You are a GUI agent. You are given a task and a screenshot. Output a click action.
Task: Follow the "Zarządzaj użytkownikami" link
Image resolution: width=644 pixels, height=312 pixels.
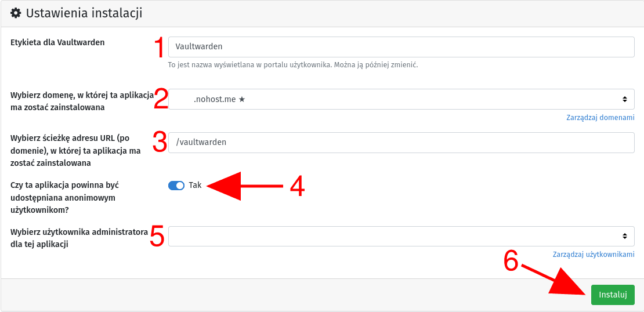[594, 255]
